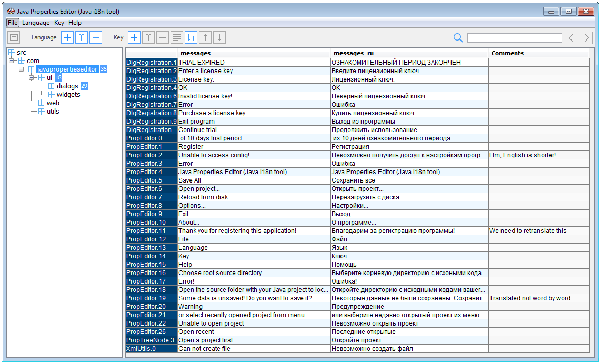Open the File menu

[13, 23]
